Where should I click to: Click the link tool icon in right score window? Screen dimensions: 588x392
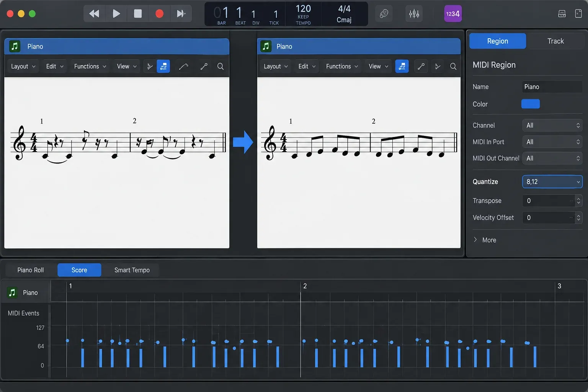(421, 66)
